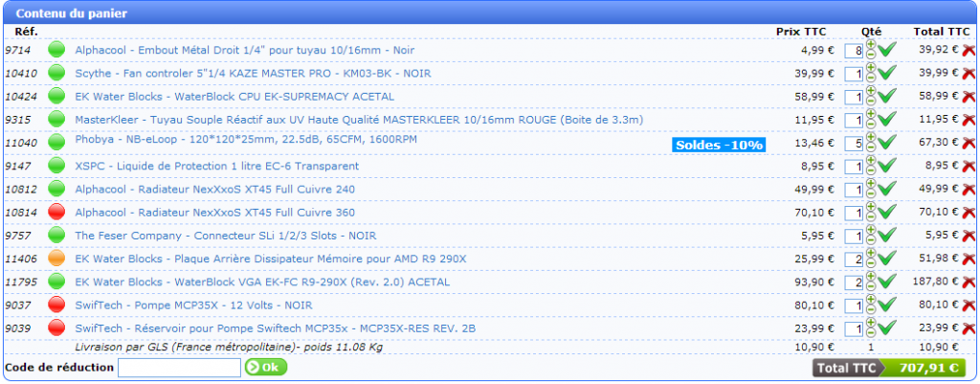Decrease EK-FC R9-290X quantity with minus

click(871, 287)
